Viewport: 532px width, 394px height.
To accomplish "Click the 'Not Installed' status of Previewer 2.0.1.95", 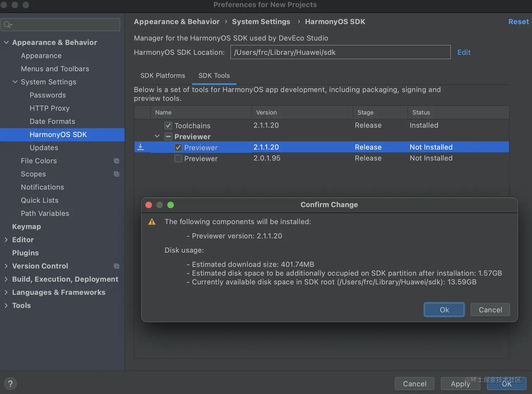I will point(431,158).
